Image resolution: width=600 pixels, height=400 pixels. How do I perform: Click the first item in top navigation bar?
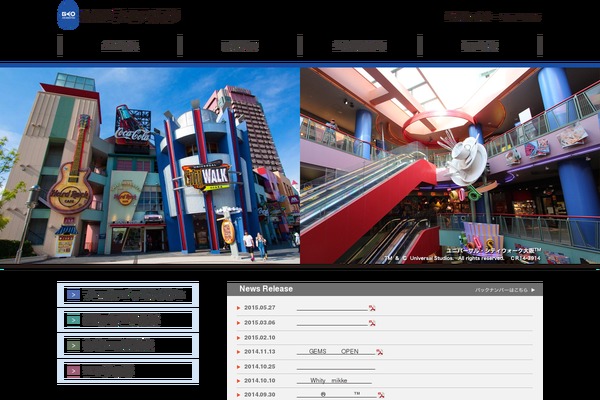click(120, 46)
